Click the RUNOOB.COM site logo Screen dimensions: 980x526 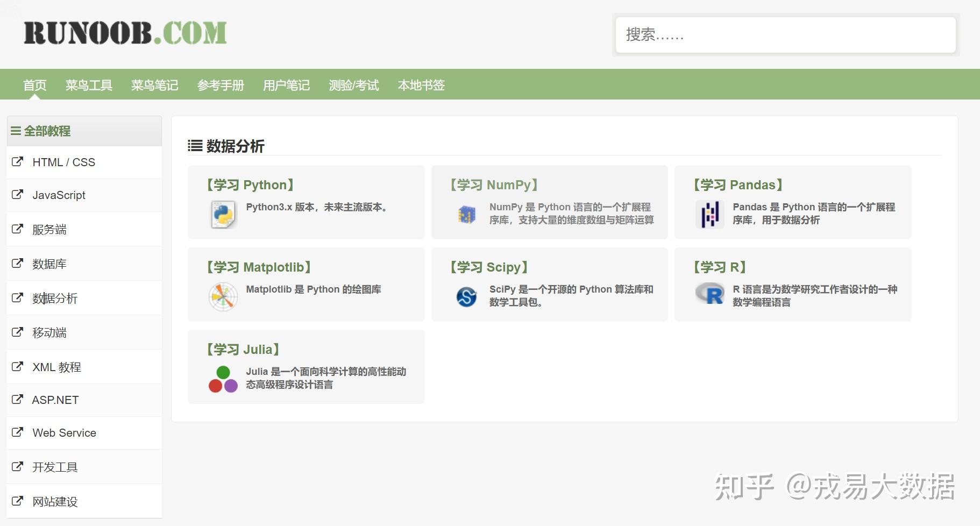[x=125, y=33]
